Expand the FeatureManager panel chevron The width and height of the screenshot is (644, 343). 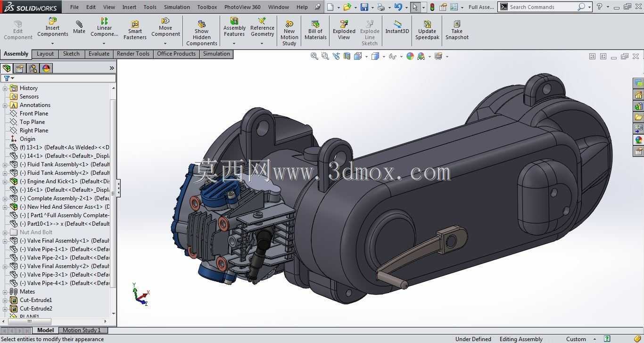click(x=112, y=68)
